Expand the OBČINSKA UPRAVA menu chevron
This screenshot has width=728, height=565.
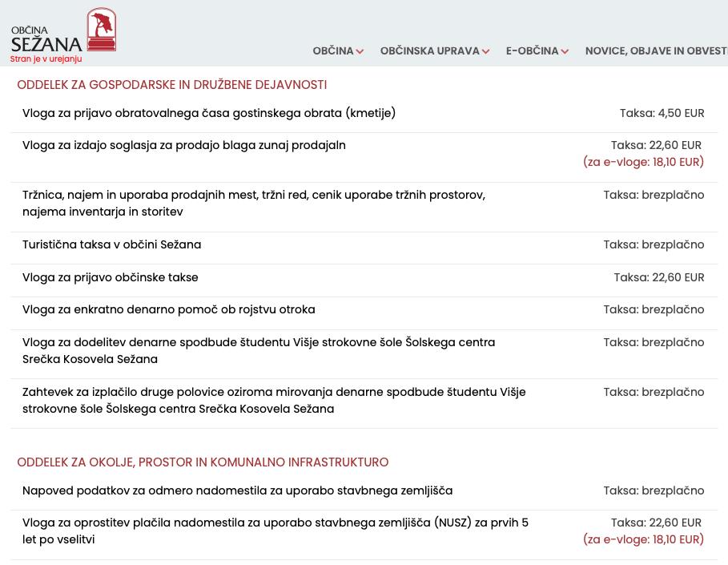click(x=485, y=51)
